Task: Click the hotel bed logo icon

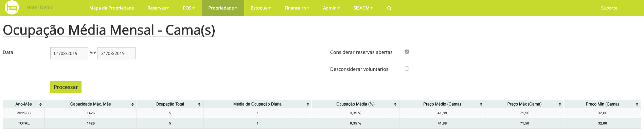Action: (x=12, y=7)
